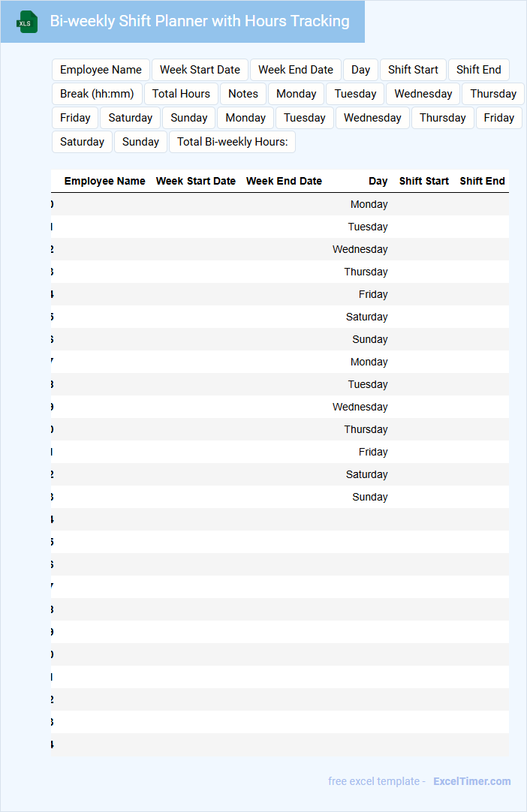Select the Total Hours tag
527x812 pixels.
pyautogui.click(x=181, y=94)
